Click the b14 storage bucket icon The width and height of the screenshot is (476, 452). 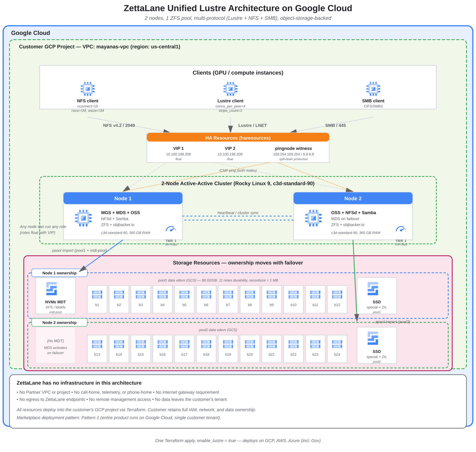(x=119, y=344)
